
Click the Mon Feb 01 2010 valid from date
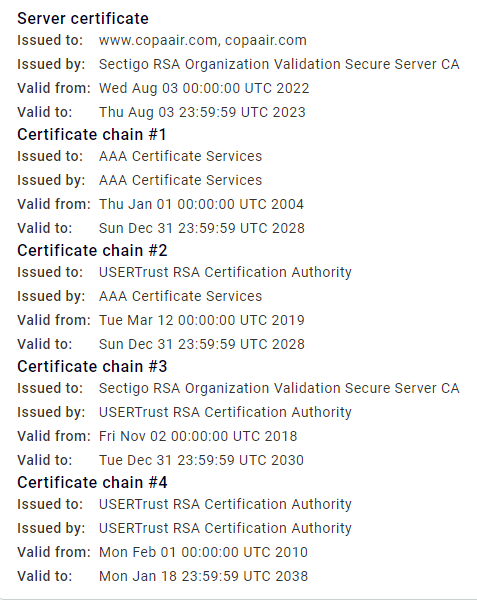coord(203,552)
